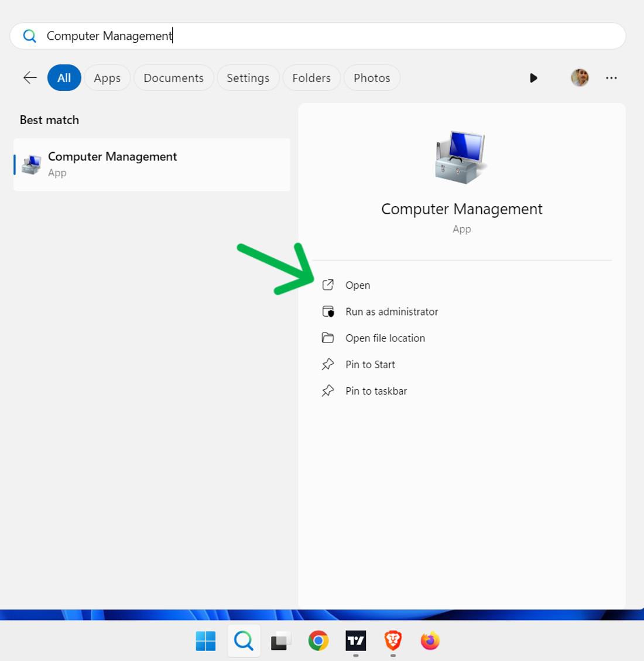Viewport: 644px width, 661px height.
Task: Click the folder icon beside Open file location
Action: 328,338
